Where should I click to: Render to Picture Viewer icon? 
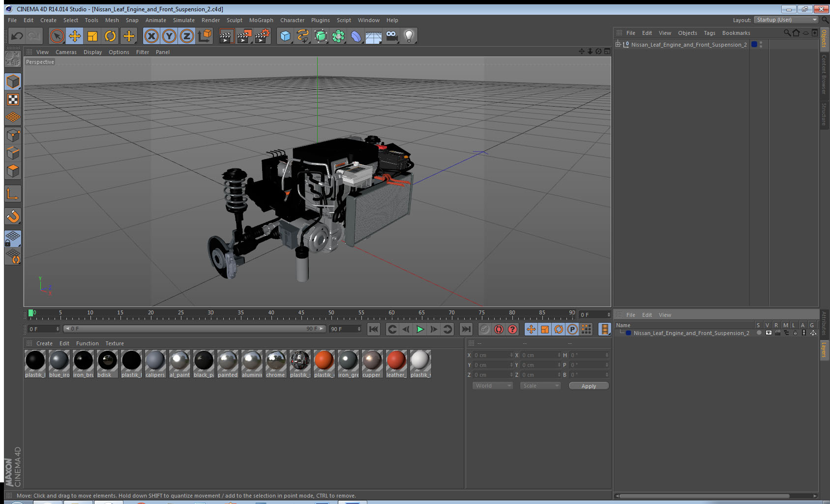point(244,36)
